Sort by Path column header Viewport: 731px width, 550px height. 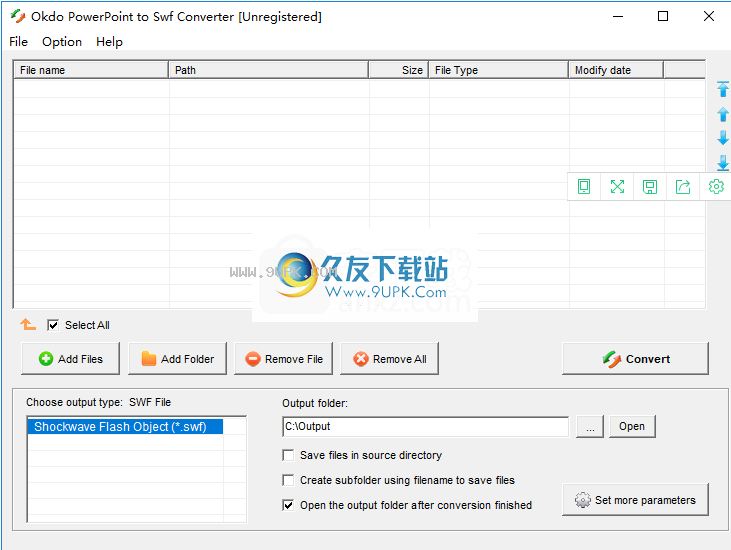coord(269,70)
